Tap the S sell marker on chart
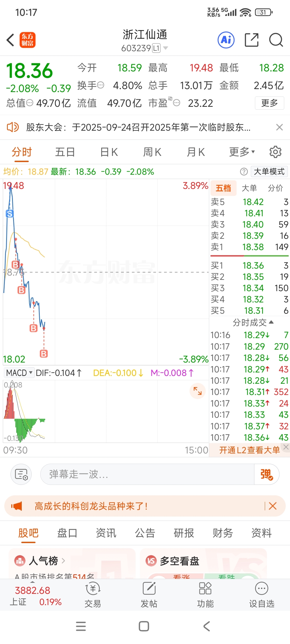Screen dimensions: 290x644 point(10,214)
